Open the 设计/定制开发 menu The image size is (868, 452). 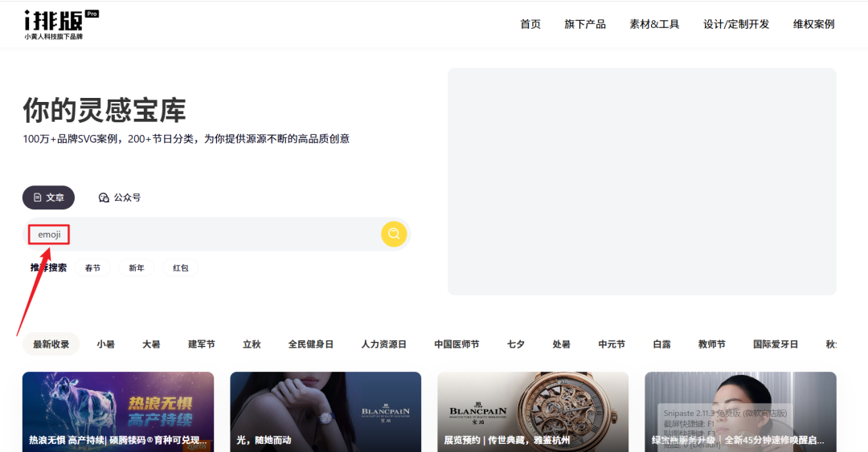pos(736,24)
